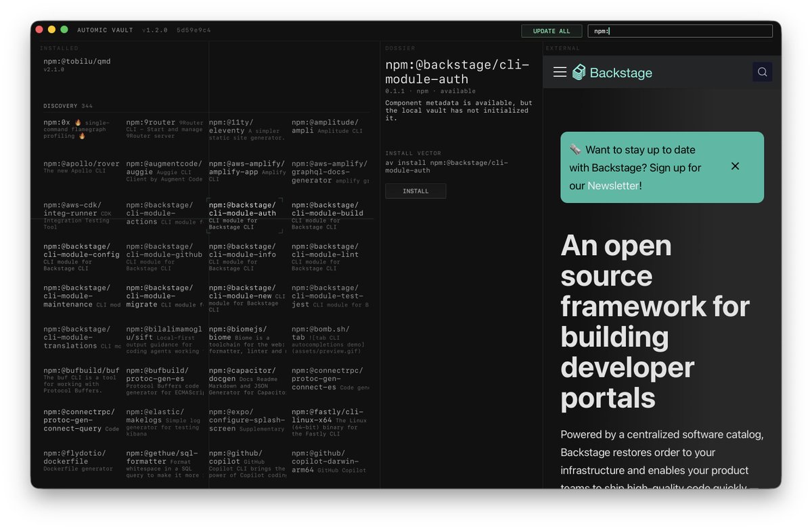Open Backstage site search
This screenshot has width=812, height=529.
point(763,72)
